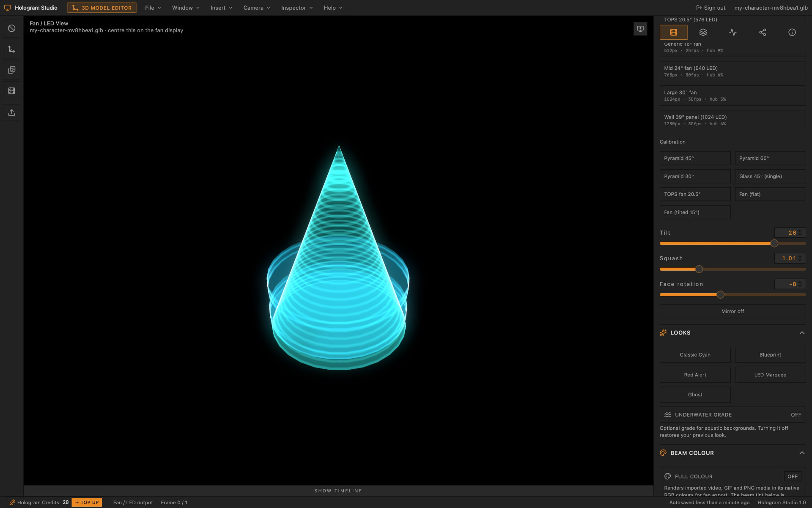Viewport: 812px width, 508px height.
Task: Click the no-entry icon in left sidebar
Action: tap(11, 28)
